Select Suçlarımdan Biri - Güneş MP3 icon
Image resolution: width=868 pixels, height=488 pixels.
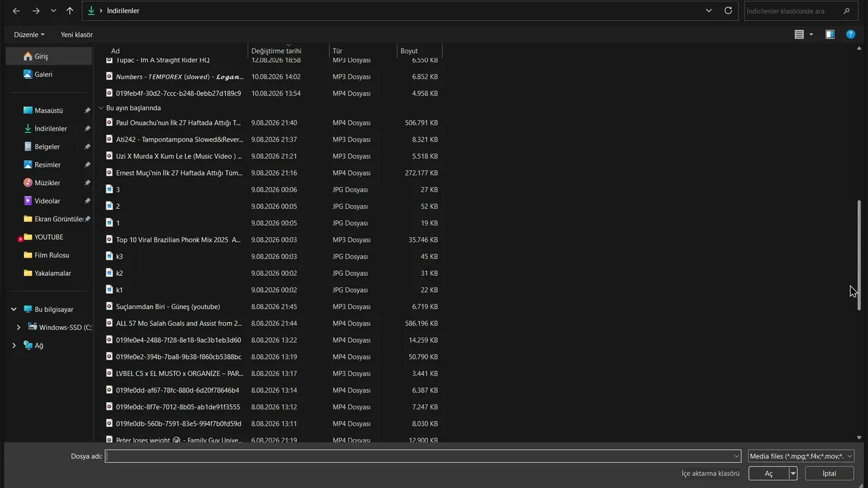109,306
